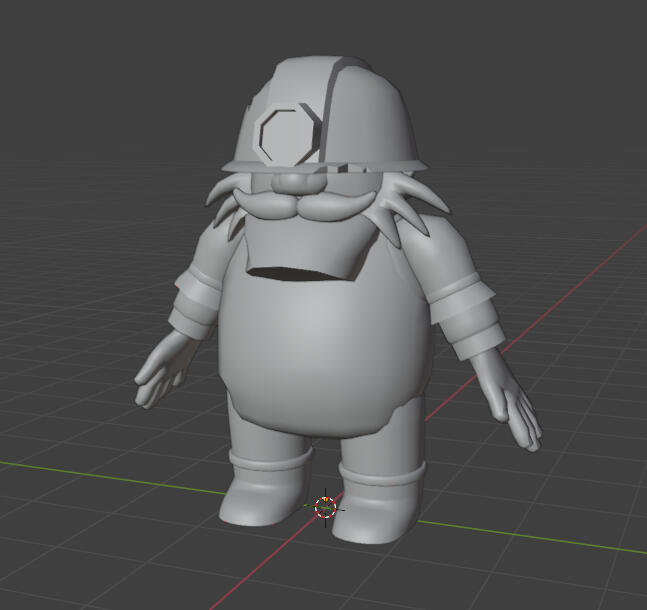Click the hand on the screen's left side
Viewport: 647px width, 610px height.
point(160,374)
